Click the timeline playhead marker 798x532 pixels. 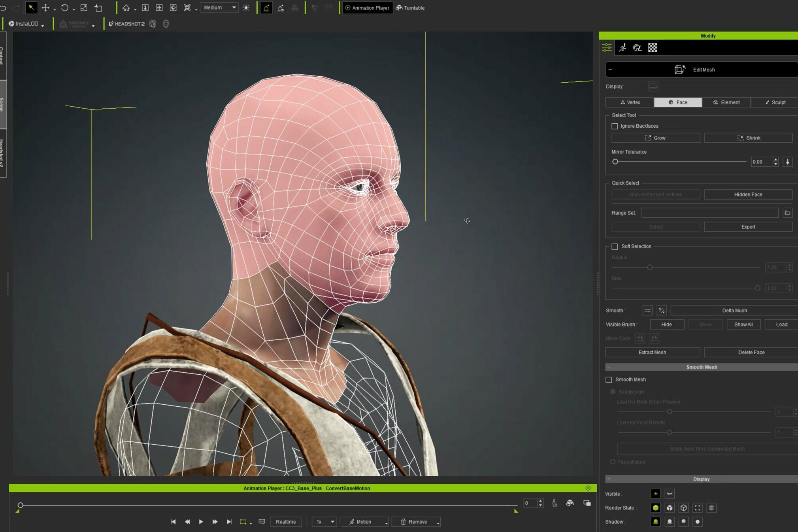[20, 505]
